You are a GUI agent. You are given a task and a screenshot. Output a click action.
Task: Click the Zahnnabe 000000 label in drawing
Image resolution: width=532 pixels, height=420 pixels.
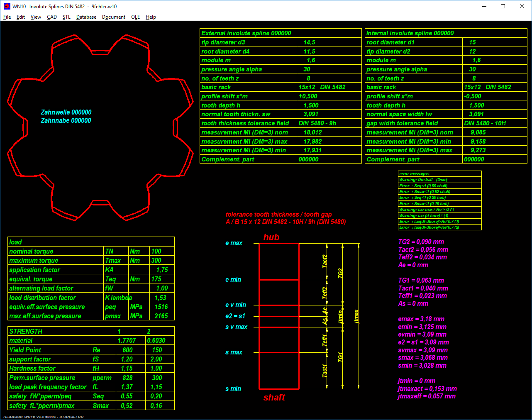(66, 120)
